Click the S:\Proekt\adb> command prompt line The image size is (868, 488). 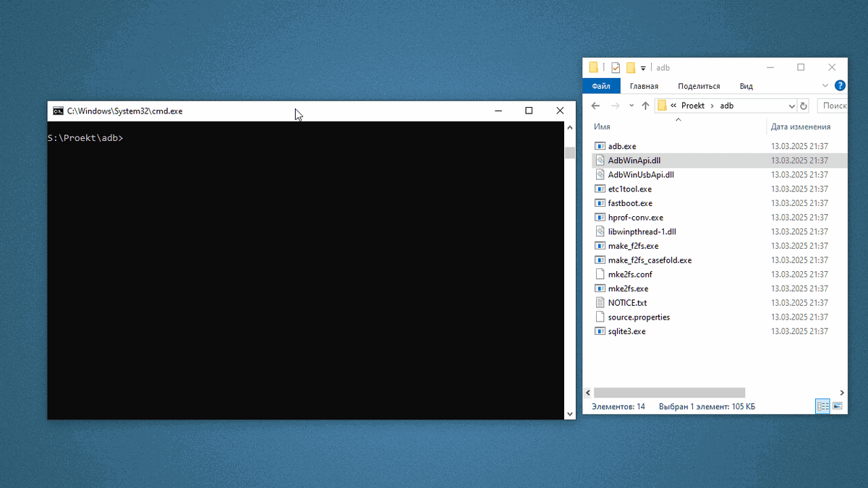click(x=86, y=137)
